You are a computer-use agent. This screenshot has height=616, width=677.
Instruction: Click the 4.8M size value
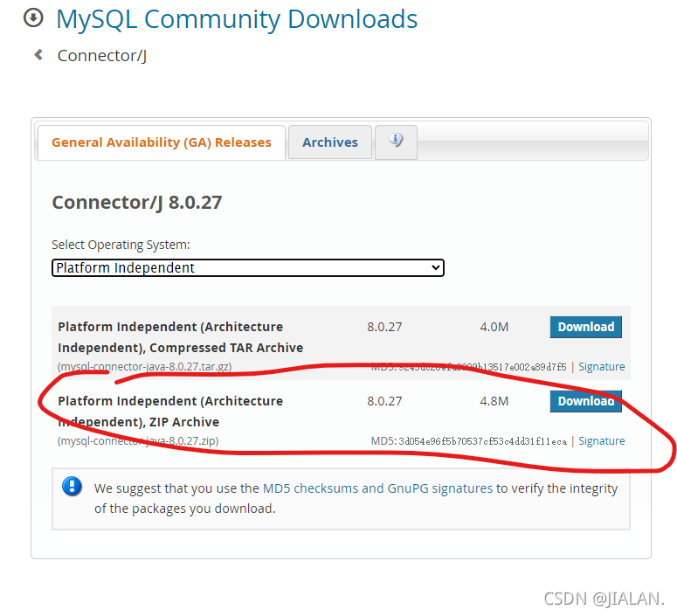coord(494,401)
